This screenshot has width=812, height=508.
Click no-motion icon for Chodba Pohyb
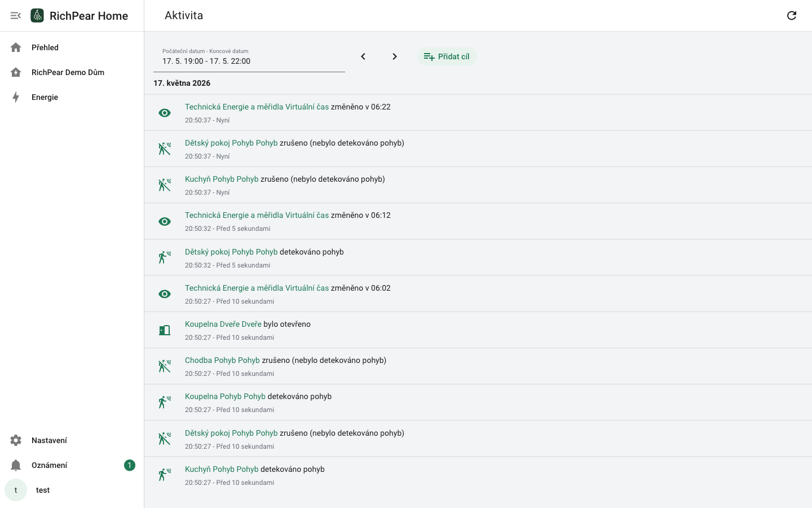tap(165, 366)
